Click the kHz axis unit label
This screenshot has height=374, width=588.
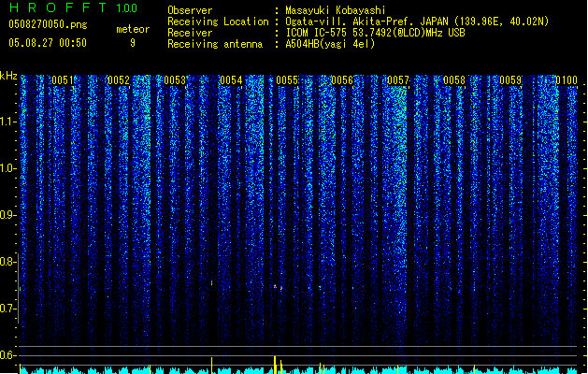[8, 76]
